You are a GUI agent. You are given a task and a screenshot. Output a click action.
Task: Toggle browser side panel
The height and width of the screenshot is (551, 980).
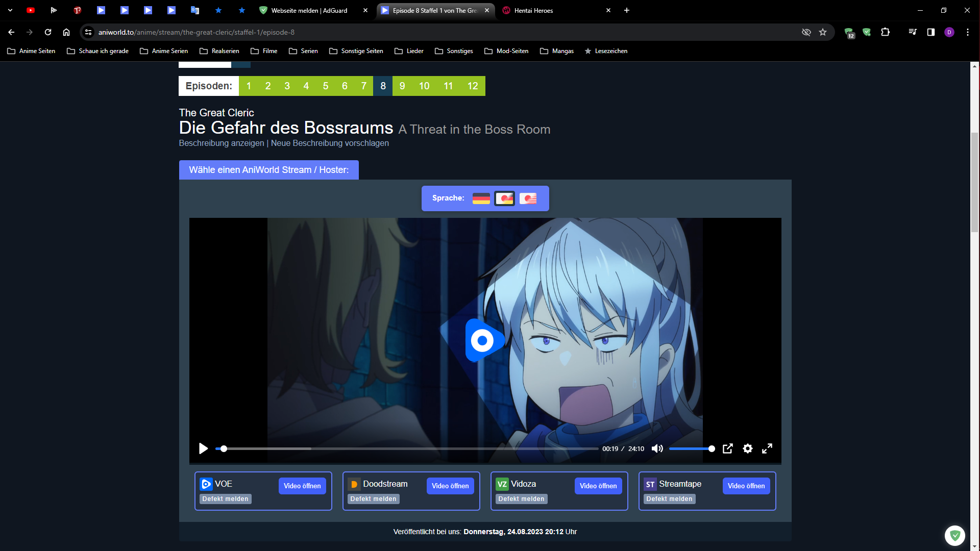tap(930, 32)
